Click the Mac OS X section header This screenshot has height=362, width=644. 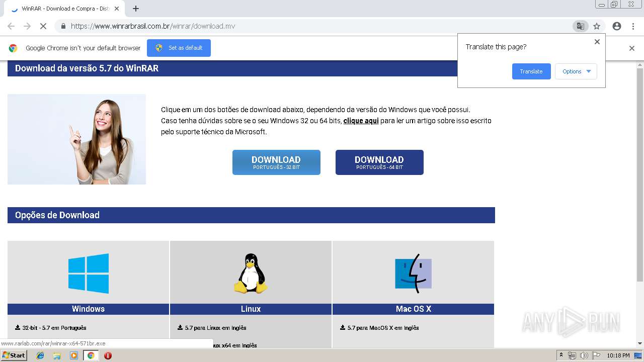[x=413, y=309]
